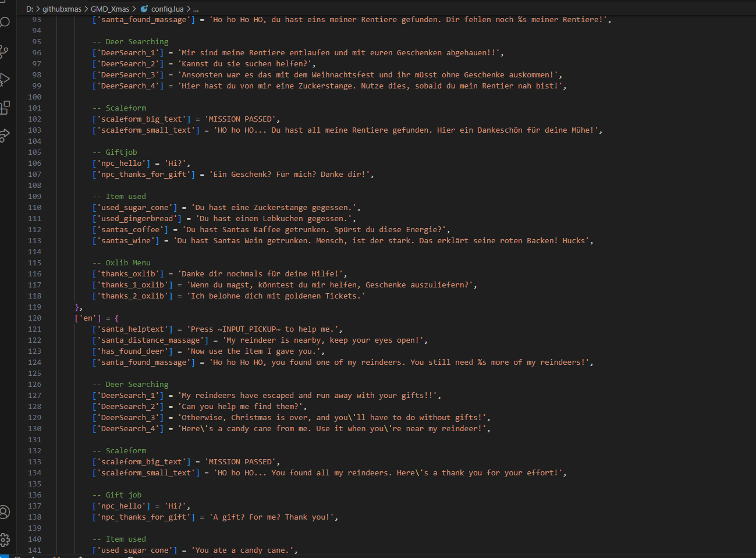Screen dimensions: 756x558
Task: Click the '-- Item used' comment on line 109
Action: [x=119, y=197]
